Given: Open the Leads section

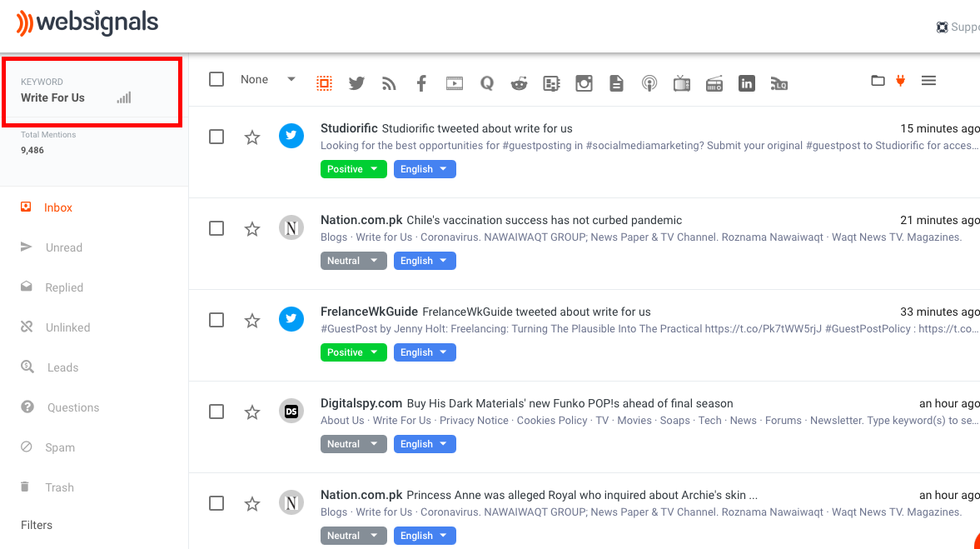Looking at the screenshot, I should point(62,367).
